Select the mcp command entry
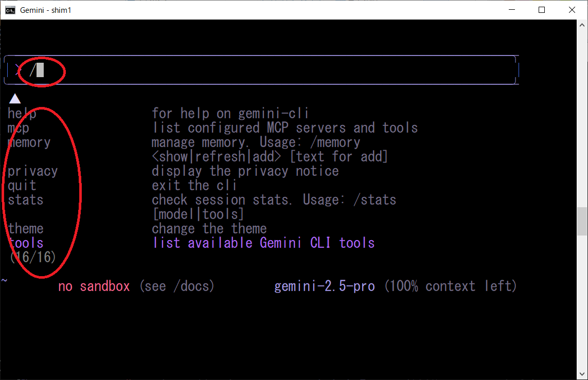 point(18,128)
